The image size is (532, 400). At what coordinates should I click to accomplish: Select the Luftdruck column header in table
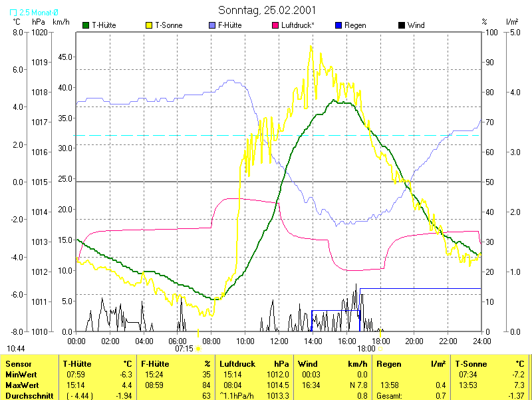(x=237, y=364)
